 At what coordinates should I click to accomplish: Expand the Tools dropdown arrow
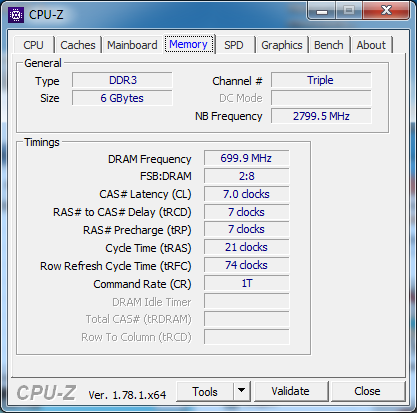[242, 391]
